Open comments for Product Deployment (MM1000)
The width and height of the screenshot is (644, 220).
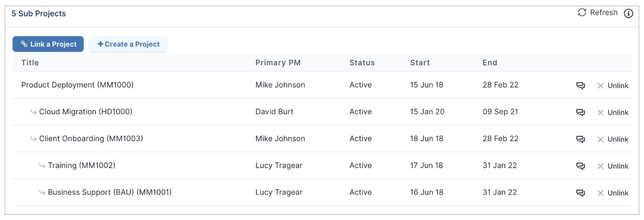(x=581, y=86)
